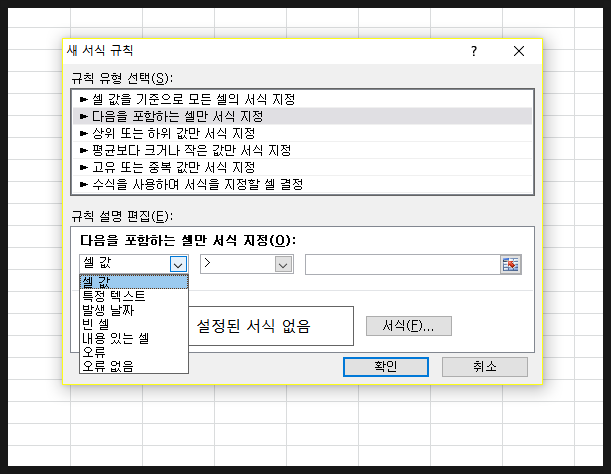Click the 서식(F)... button

[409, 326]
